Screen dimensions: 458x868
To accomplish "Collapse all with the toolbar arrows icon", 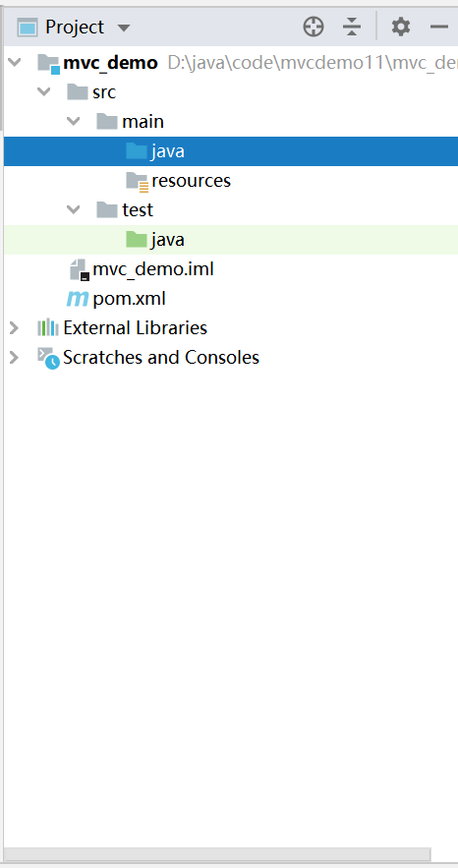I will click(x=352, y=27).
